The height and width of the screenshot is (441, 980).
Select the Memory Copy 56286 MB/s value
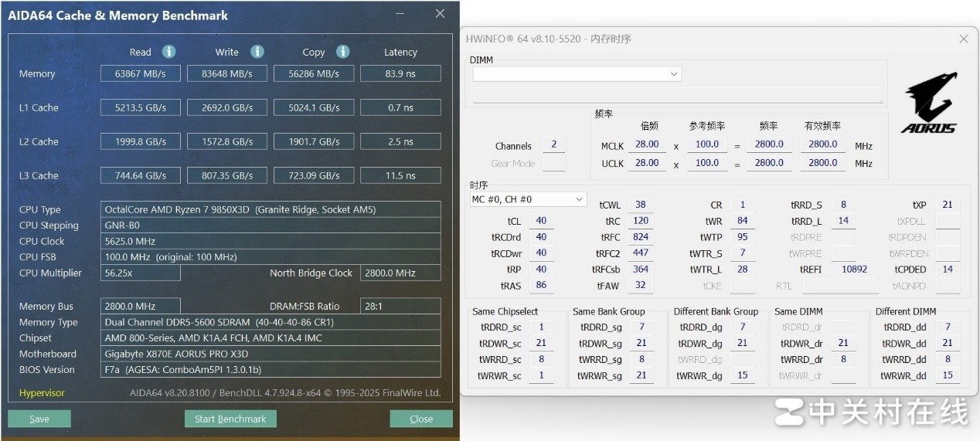tap(314, 73)
